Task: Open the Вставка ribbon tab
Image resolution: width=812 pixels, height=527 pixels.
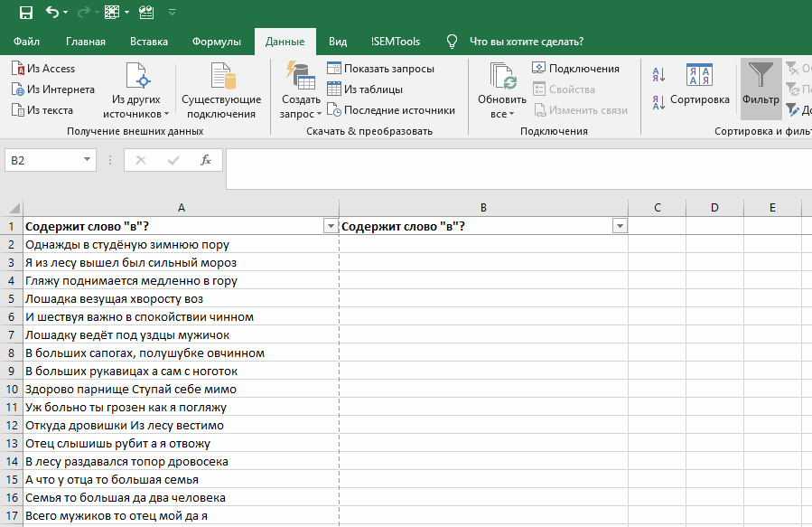Action: click(149, 42)
